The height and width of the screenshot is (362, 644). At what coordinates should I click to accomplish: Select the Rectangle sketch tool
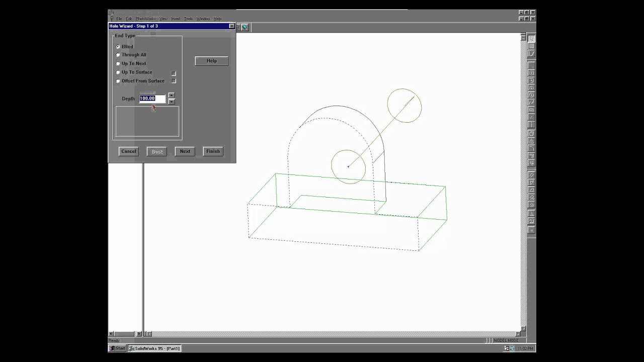point(531,110)
